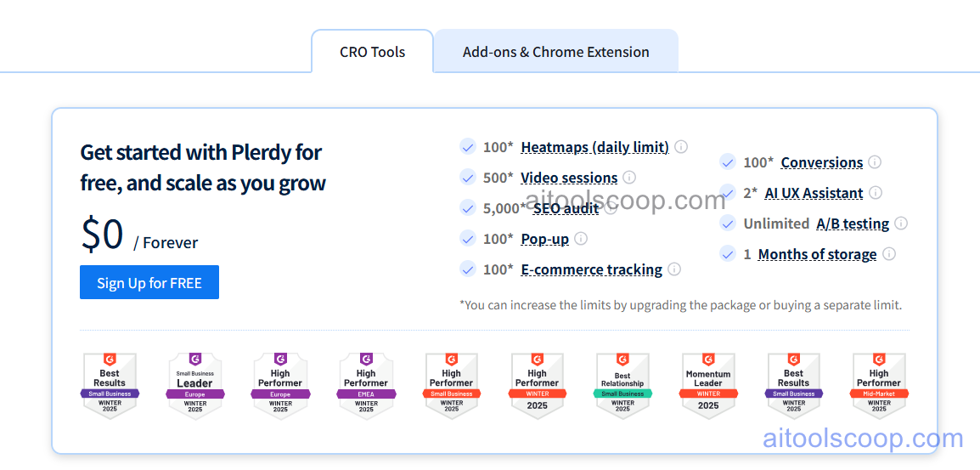Click the High Performer Mid-Market badge
This screenshot has height=470, width=980.
pos(879,386)
